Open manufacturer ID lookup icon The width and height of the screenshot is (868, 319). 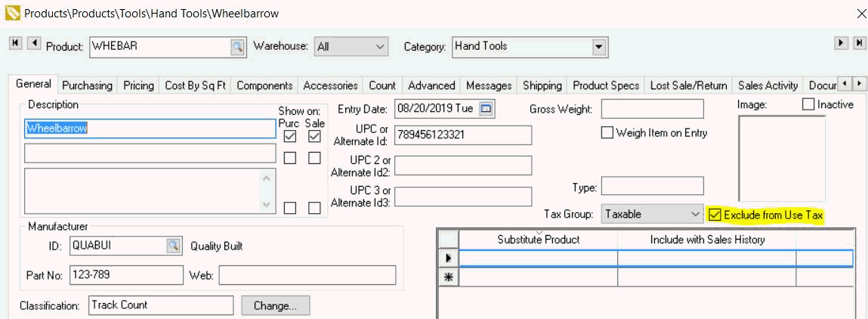pyautogui.click(x=174, y=246)
